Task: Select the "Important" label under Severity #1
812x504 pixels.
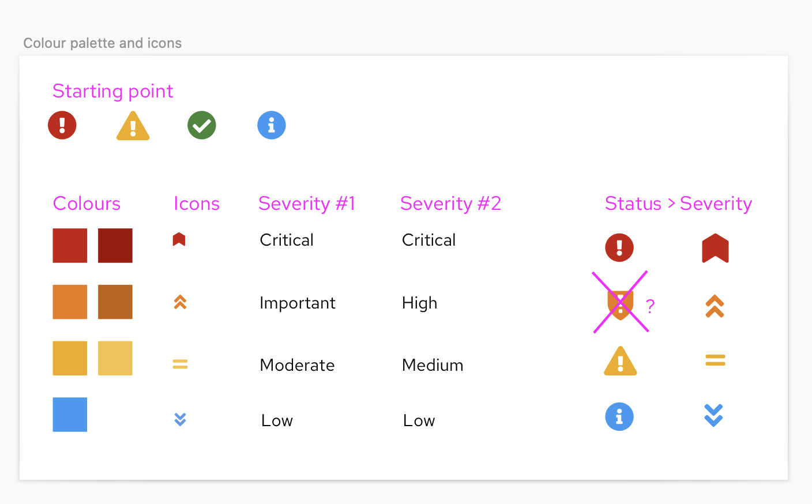Action: (298, 303)
